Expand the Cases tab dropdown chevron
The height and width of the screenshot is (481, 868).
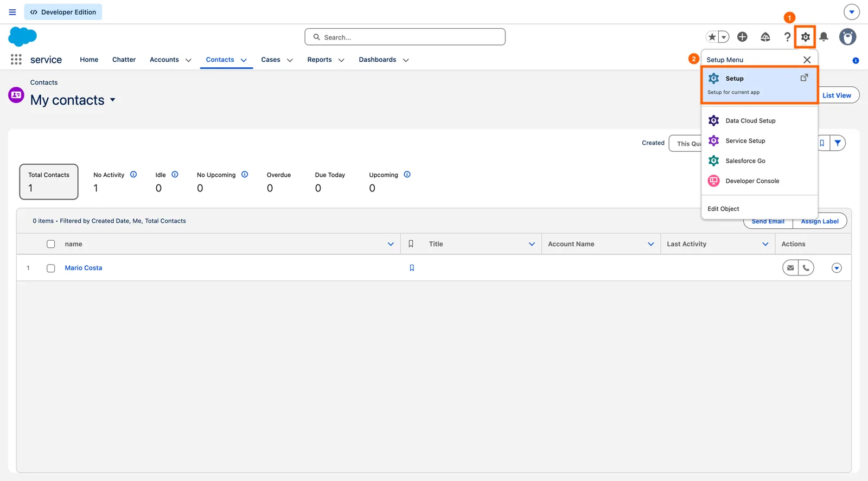coord(290,60)
